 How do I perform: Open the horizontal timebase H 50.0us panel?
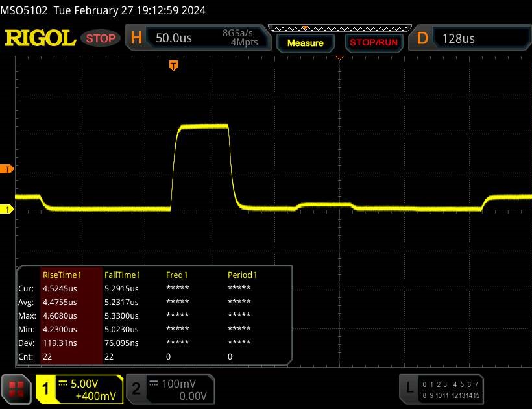[198, 38]
